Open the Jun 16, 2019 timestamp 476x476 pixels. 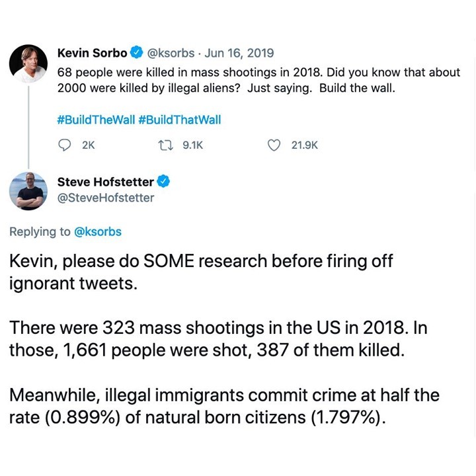click(x=239, y=53)
